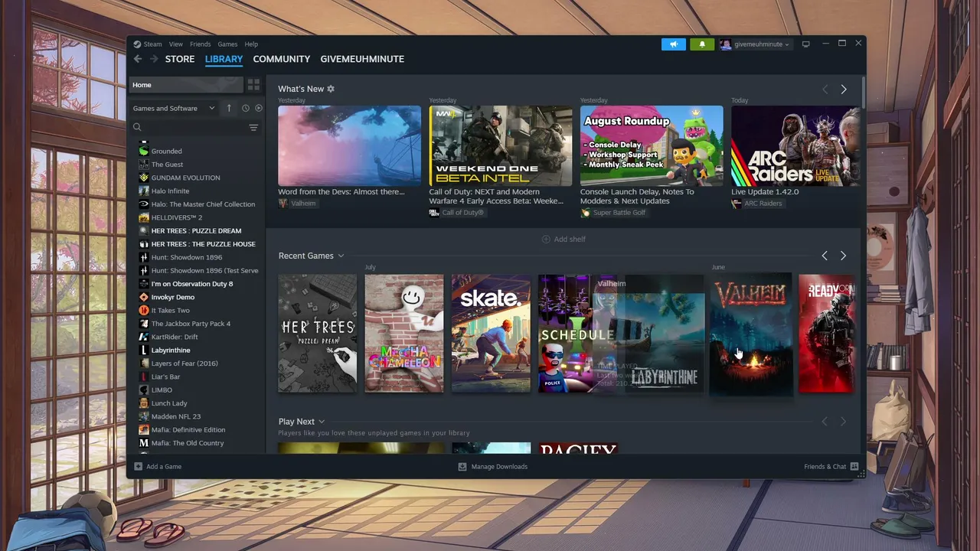Switch to Big Picture mode monitor icon

tap(805, 44)
